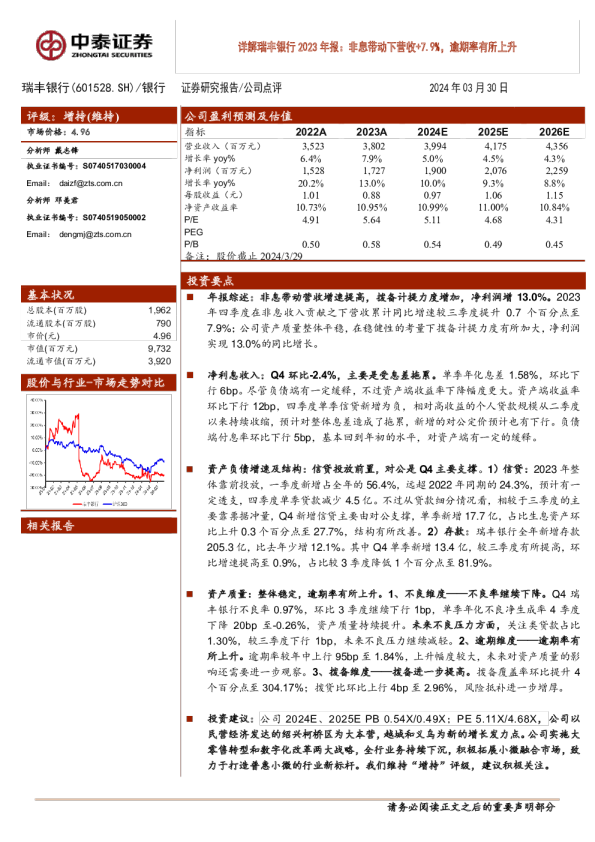The height and width of the screenshot is (842, 595).
Task: Click the footer disclaimer 请务必阅读正文之后的重要声明部分
Action: 471,807
